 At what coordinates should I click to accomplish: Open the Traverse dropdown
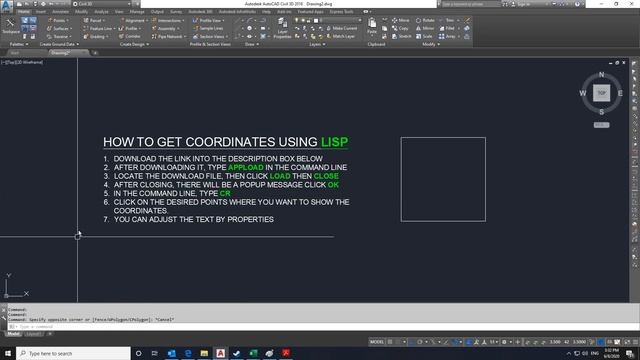coord(59,36)
